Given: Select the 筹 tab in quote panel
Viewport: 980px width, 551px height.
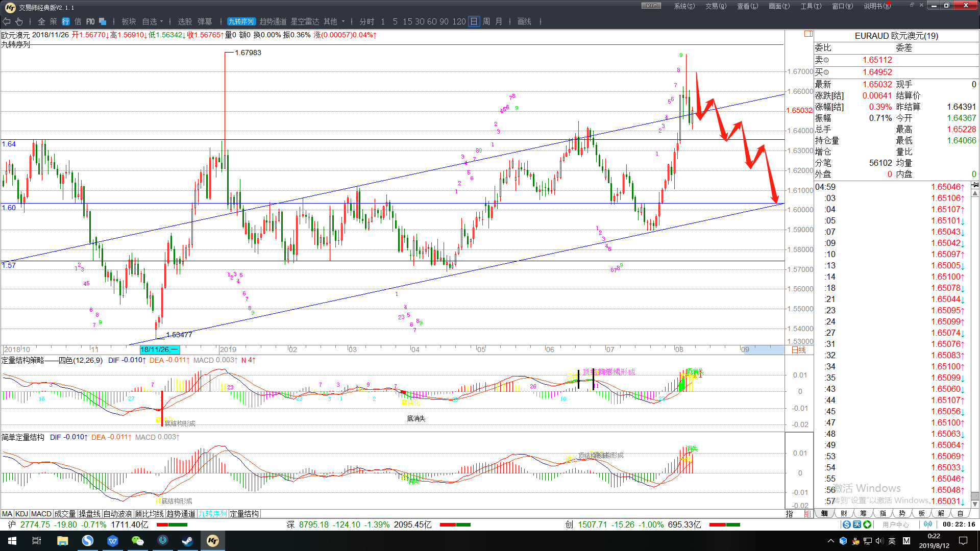Looking at the screenshot, I should [863, 513].
